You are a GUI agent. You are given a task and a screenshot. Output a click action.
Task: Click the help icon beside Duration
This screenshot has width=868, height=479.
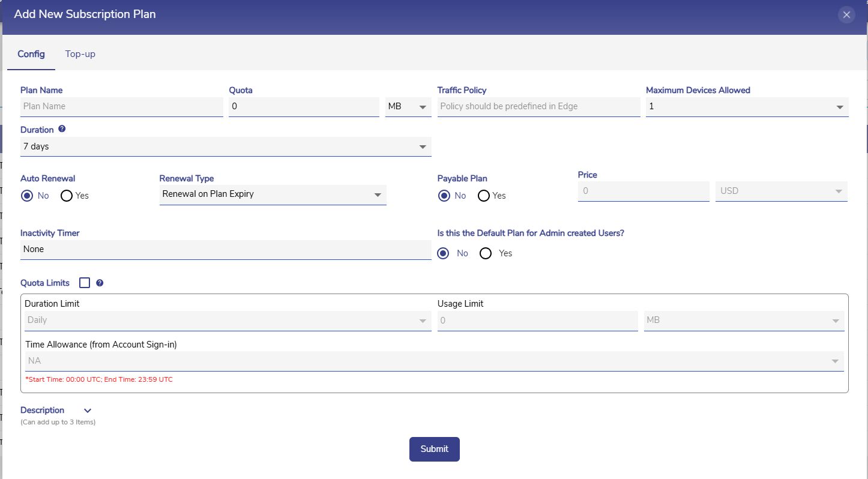[62, 129]
